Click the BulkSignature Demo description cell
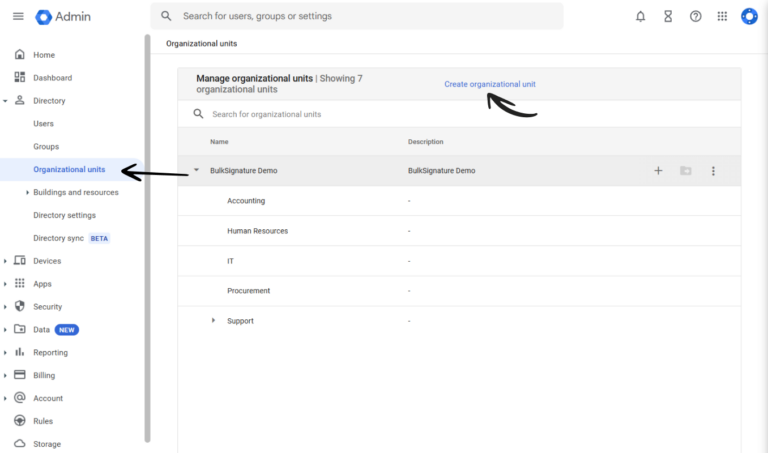This screenshot has width=768, height=453. click(x=441, y=170)
